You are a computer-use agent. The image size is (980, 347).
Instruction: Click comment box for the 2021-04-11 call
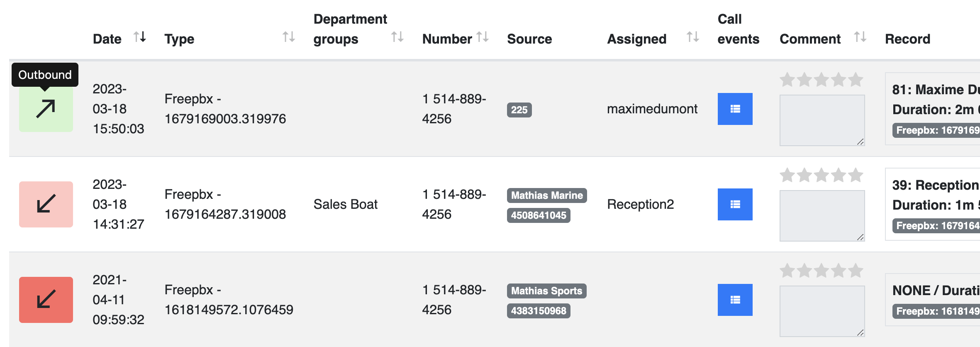pos(822,311)
